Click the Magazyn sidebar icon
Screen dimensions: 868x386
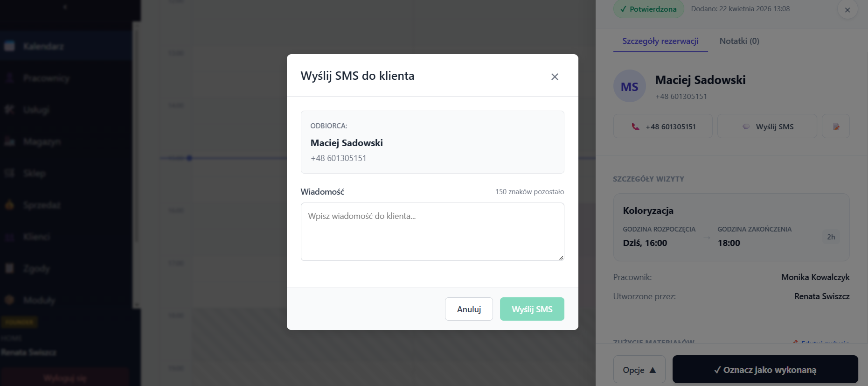pos(10,141)
